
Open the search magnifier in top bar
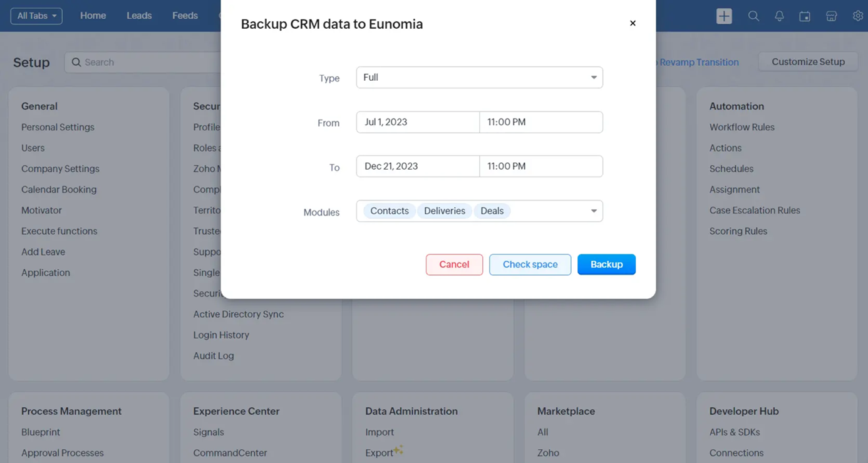(753, 16)
